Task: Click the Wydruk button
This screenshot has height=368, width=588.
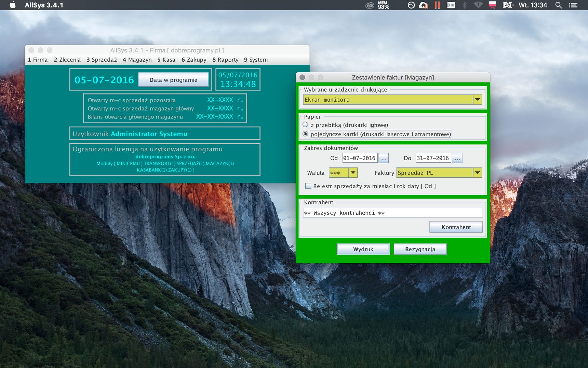Action: [363, 249]
